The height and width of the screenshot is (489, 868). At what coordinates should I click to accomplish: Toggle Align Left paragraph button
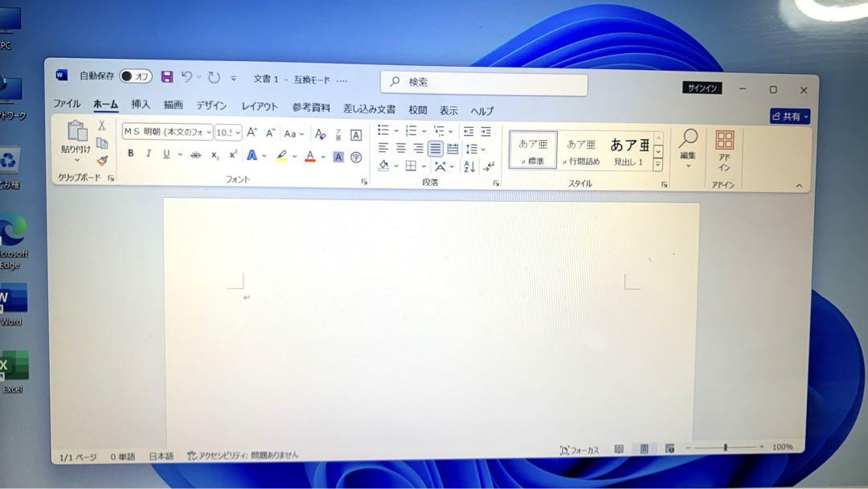[x=383, y=148]
